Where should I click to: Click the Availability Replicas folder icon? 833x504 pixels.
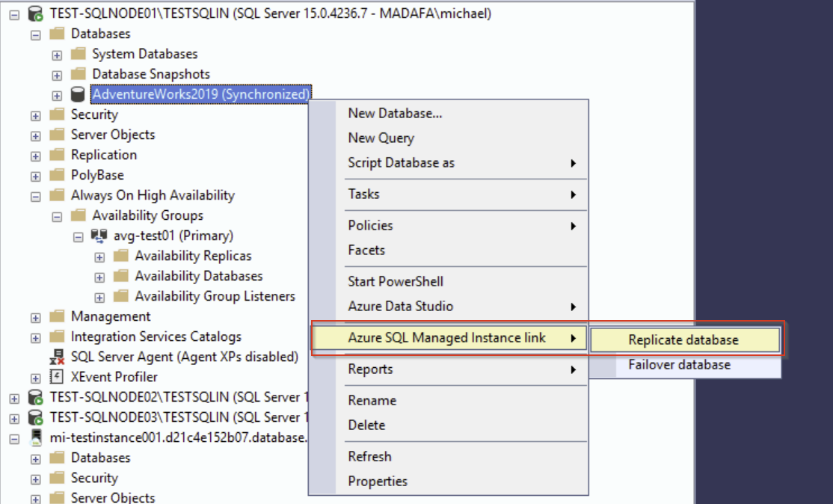click(120, 256)
